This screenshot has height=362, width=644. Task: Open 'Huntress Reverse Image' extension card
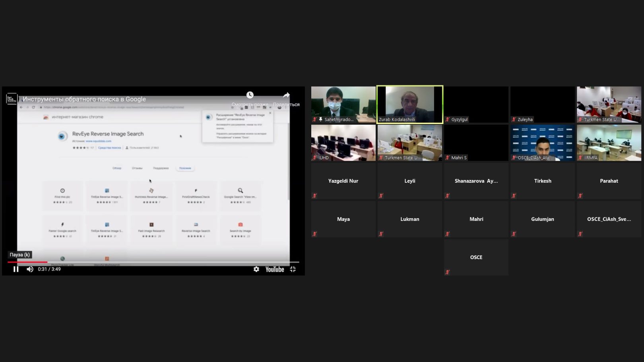click(x=151, y=196)
